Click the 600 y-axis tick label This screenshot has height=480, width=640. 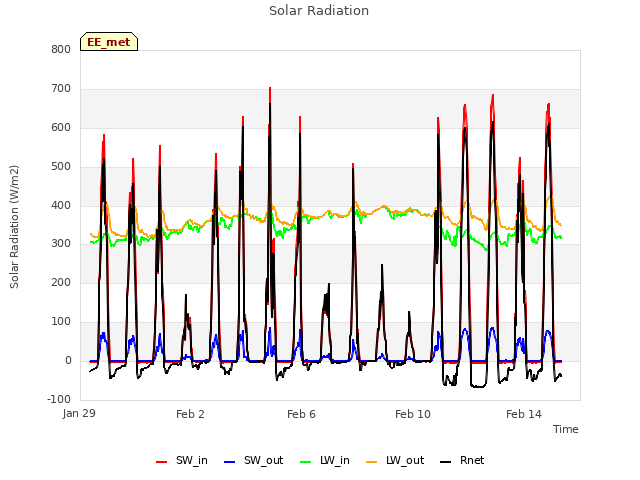click(61, 128)
